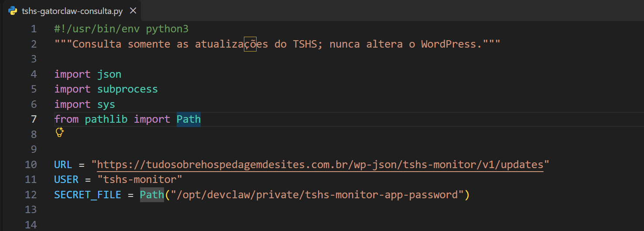Click line number 10 in the gutter

click(x=31, y=165)
